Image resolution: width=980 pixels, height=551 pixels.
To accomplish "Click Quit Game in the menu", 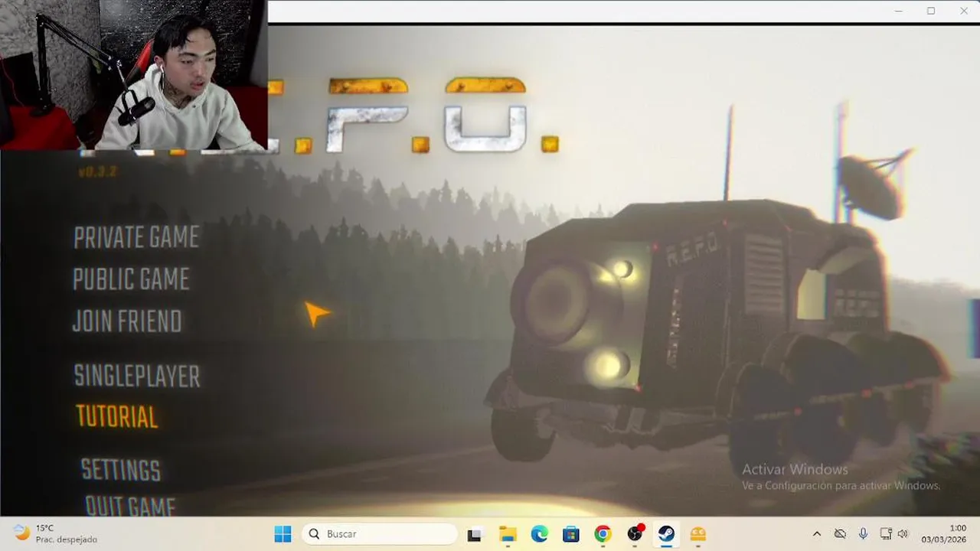I will click(x=130, y=506).
